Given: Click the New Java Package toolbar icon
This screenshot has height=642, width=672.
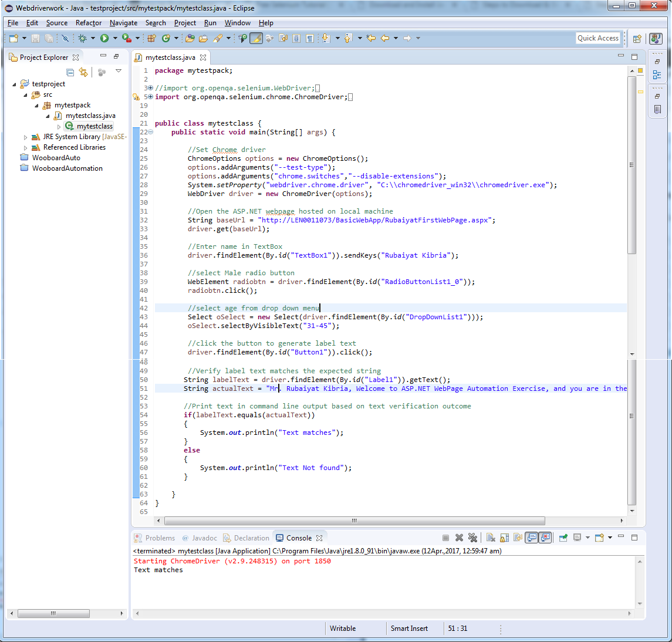Looking at the screenshot, I should [x=151, y=38].
